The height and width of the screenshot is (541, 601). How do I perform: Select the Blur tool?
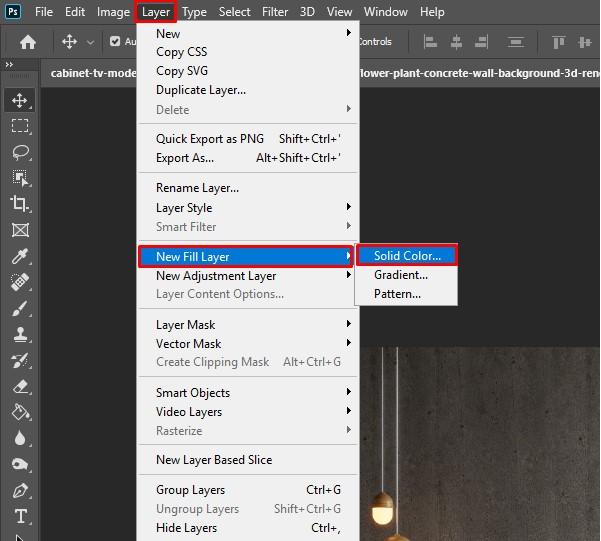(20, 438)
